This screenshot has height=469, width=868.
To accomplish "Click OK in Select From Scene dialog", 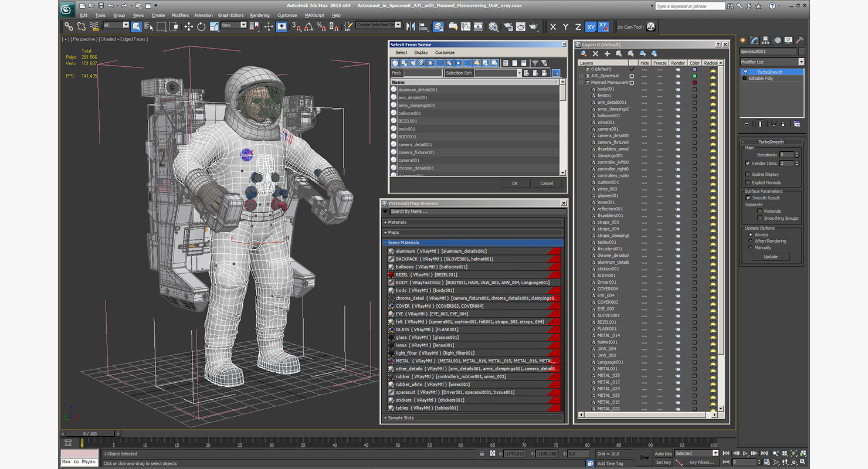I will click(x=515, y=183).
